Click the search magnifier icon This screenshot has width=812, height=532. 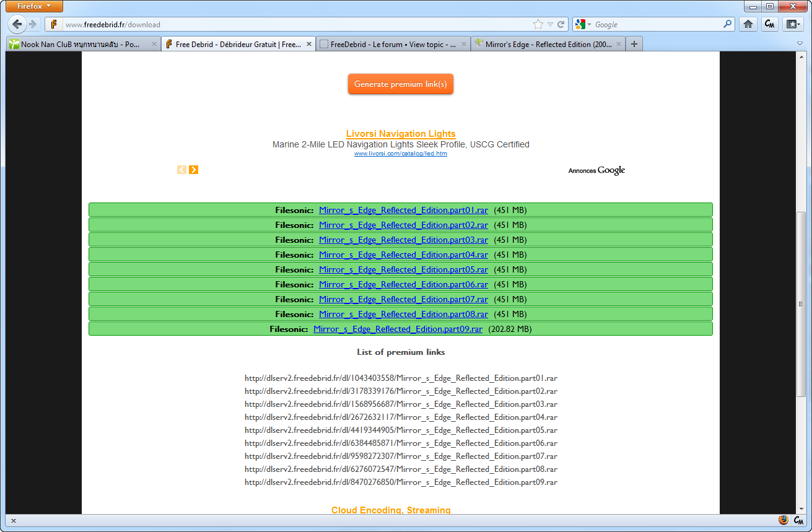728,24
